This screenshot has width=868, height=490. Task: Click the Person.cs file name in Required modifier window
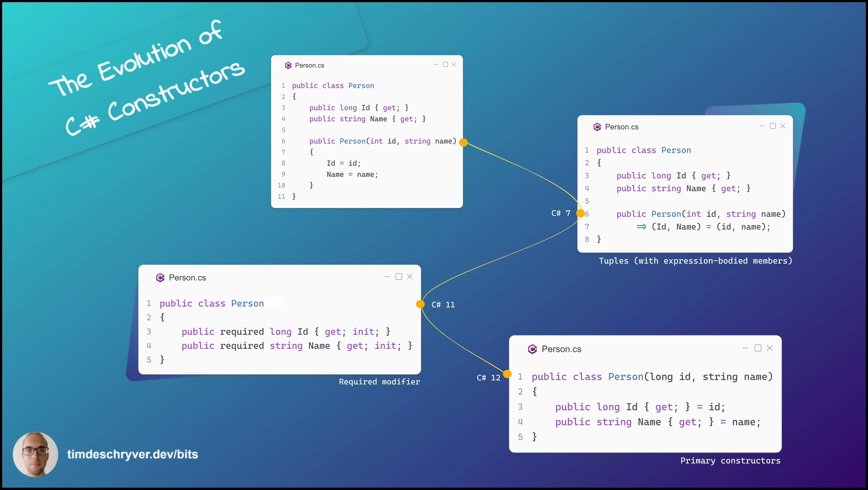(x=187, y=278)
